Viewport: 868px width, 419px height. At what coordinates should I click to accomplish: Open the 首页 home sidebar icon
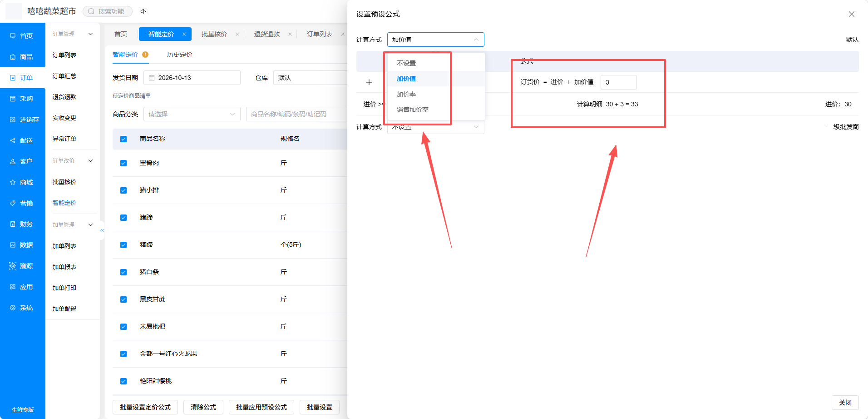(13, 36)
